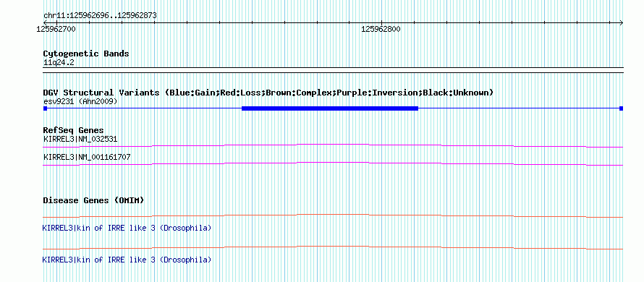Click the left arrow of the ruler
644x282 pixels.
45,22
